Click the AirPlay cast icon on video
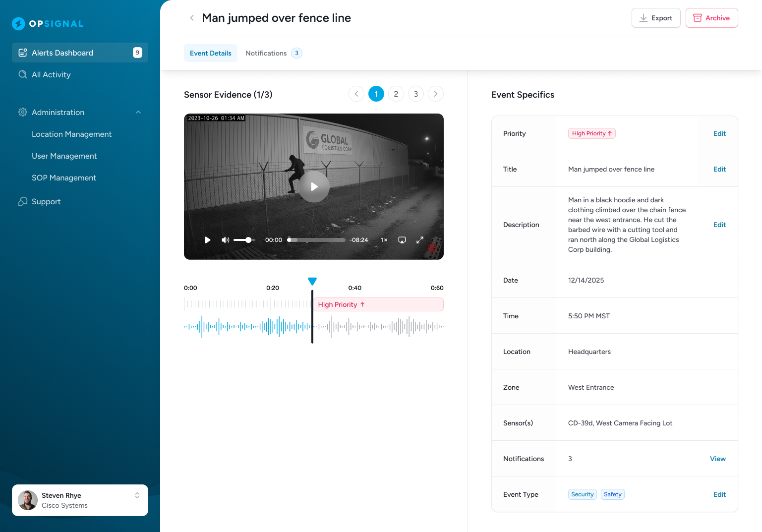 click(402, 240)
